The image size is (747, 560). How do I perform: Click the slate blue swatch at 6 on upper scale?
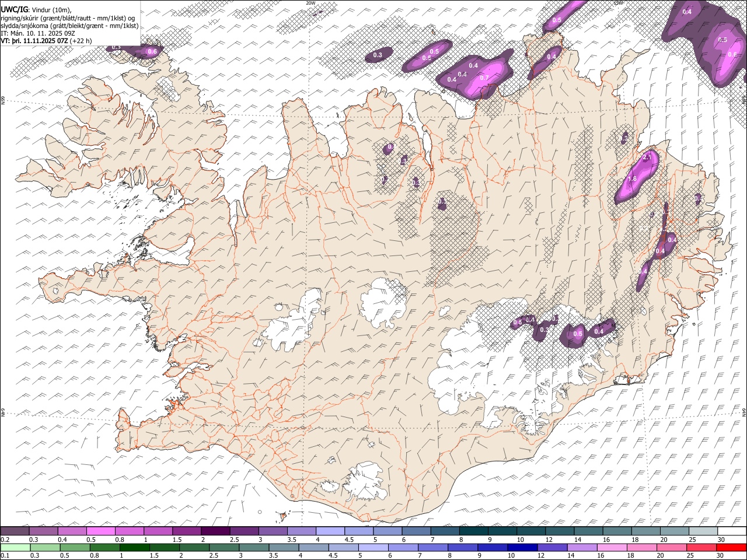(x=416, y=531)
